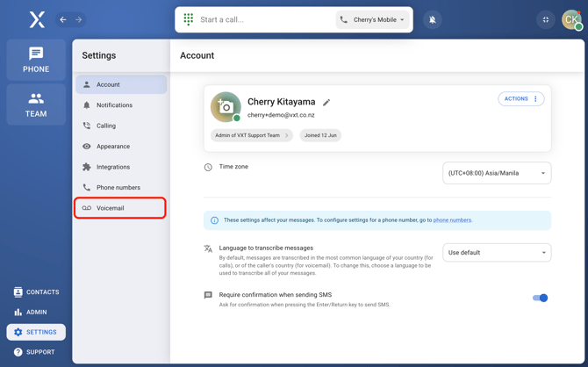The width and height of the screenshot is (588, 367).
Task: Open Cherry's Mobile device selector
Action: (x=373, y=19)
